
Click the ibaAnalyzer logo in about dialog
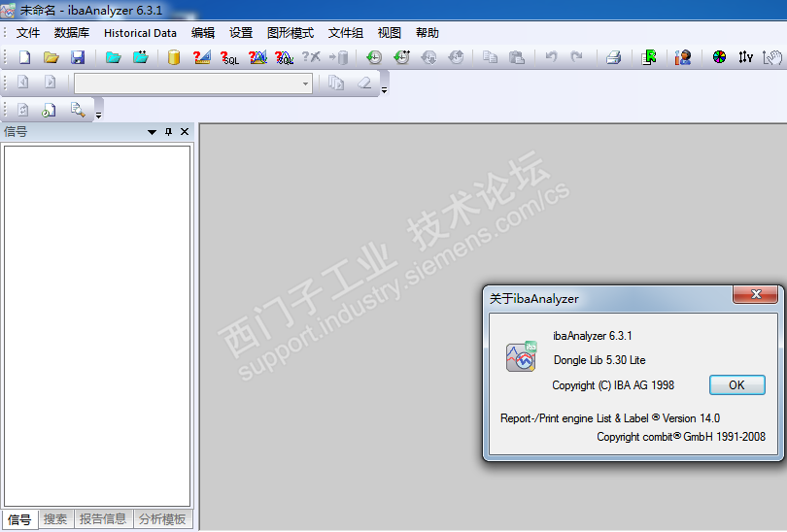(x=522, y=356)
